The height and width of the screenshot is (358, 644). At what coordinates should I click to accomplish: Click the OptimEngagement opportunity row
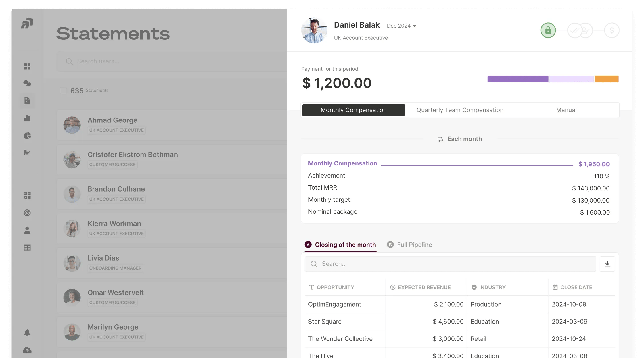[460, 304]
